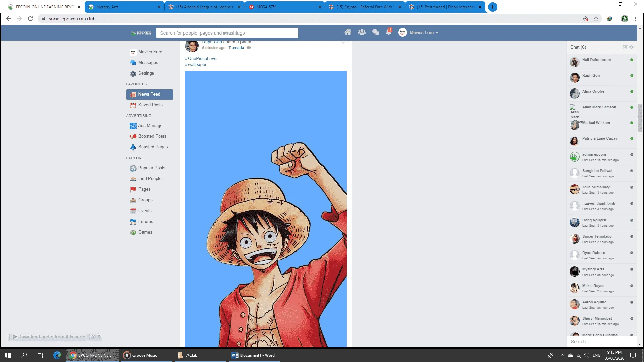Open messages chat bubbles icon in header

pos(376,32)
